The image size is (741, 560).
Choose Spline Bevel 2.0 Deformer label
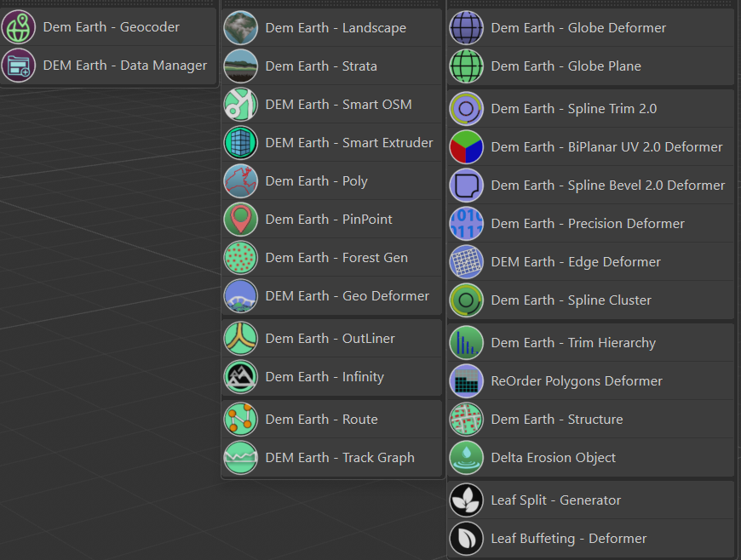[646, 185]
